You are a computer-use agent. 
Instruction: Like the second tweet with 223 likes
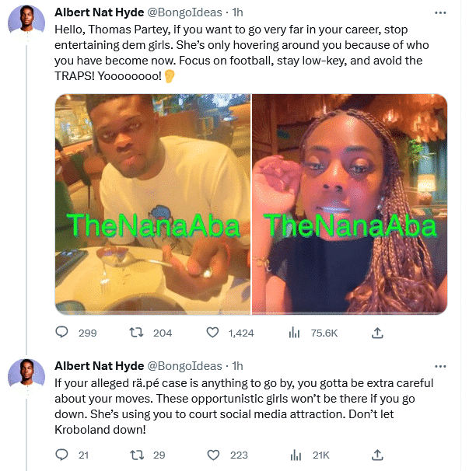click(214, 455)
